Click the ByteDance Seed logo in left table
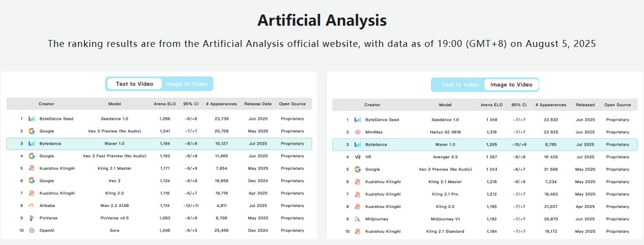The width and height of the screenshot is (644, 245). coord(32,119)
